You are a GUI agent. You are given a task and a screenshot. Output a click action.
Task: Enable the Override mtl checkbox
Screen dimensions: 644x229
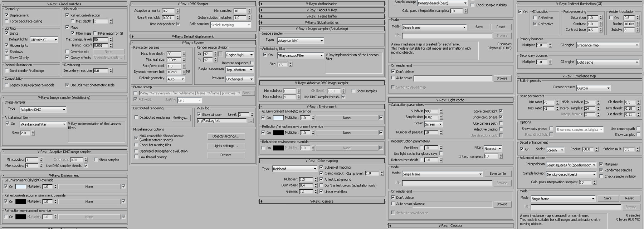[x=67, y=51]
